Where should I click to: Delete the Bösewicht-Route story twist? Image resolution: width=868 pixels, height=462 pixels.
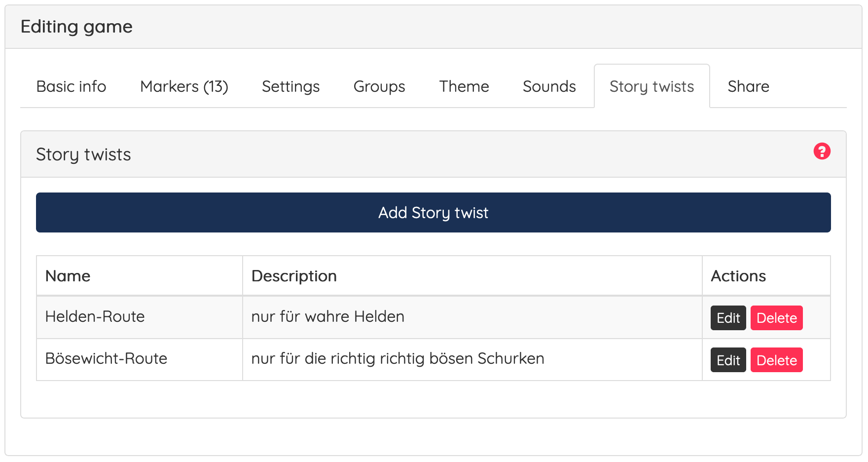coord(776,360)
